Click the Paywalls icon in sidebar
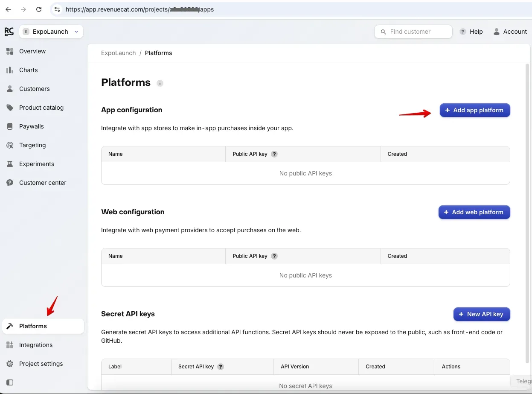 pos(10,126)
